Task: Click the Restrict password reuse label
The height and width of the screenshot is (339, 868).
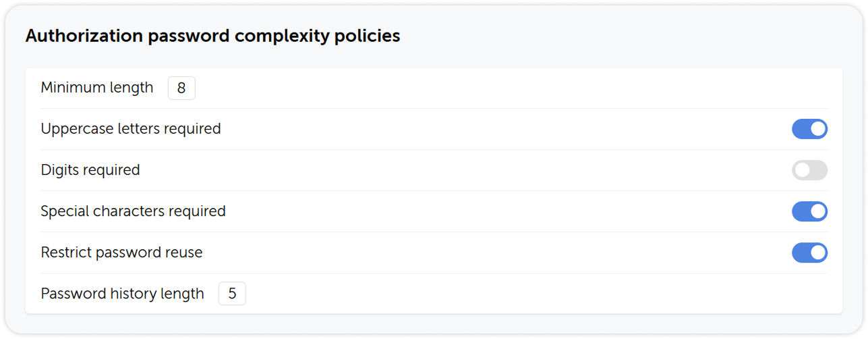Action: 121,252
